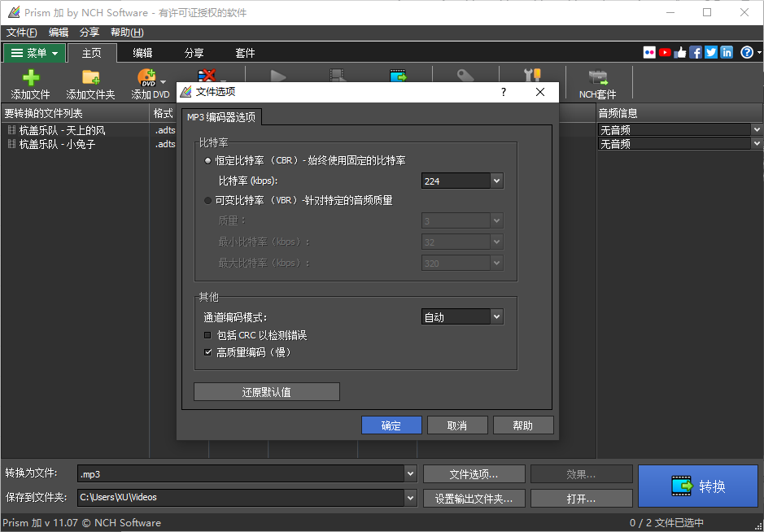
Task: Enable the 包括CRC 以检测错误 checkbox
Action: click(207, 335)
